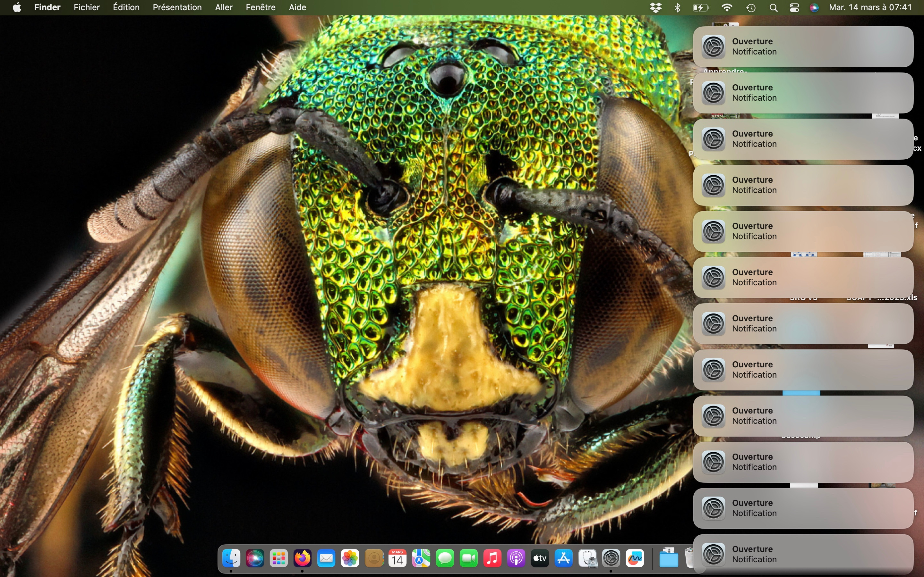
Task: Open Control Center in the menu bar
Action: [x=794, y=8]
